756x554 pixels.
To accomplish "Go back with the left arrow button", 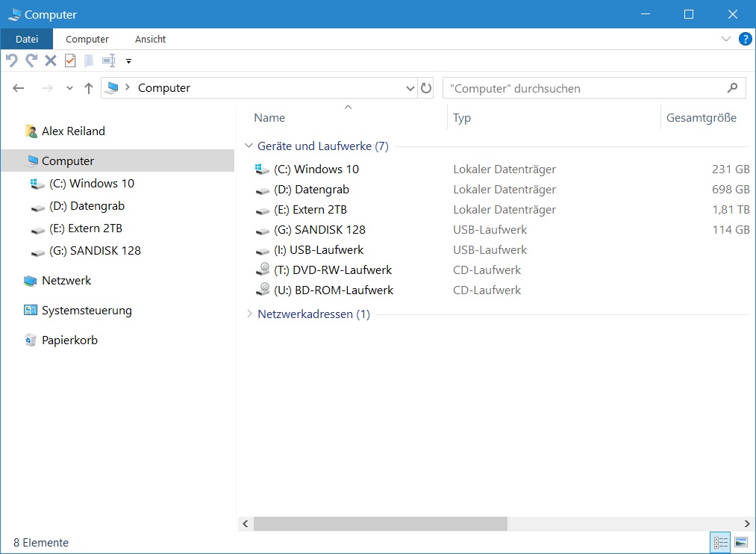I will 19,88.
